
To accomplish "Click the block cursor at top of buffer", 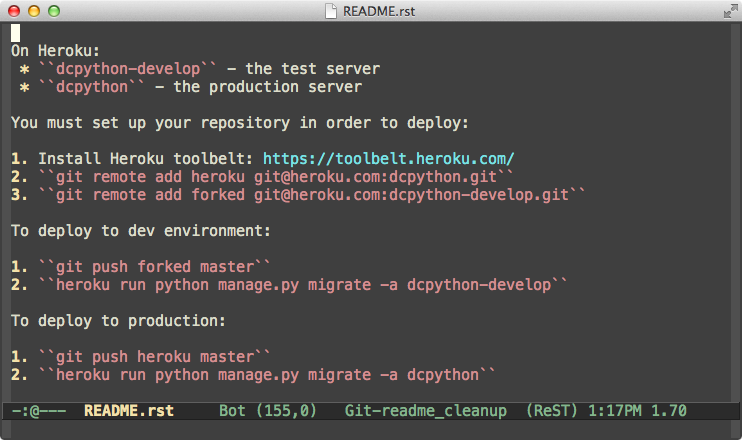I will pos(16,33).
